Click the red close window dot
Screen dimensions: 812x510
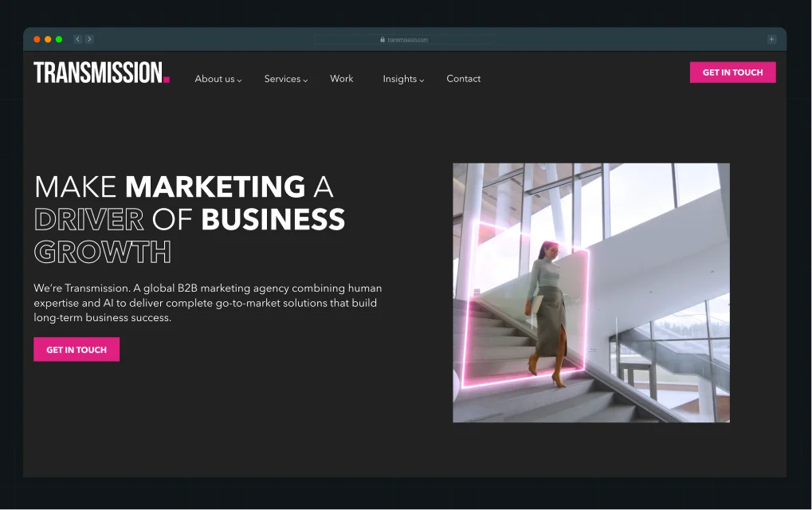pyautogui.click(x=37, y=39)
